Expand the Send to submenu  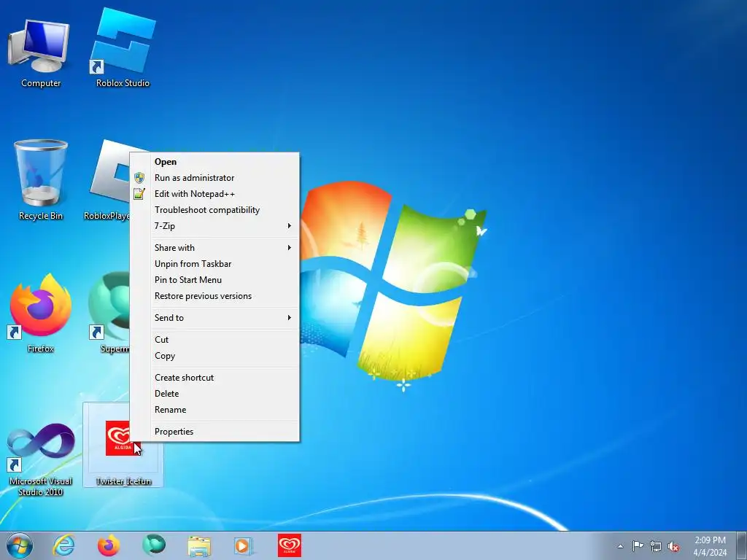tap(215, 318)
